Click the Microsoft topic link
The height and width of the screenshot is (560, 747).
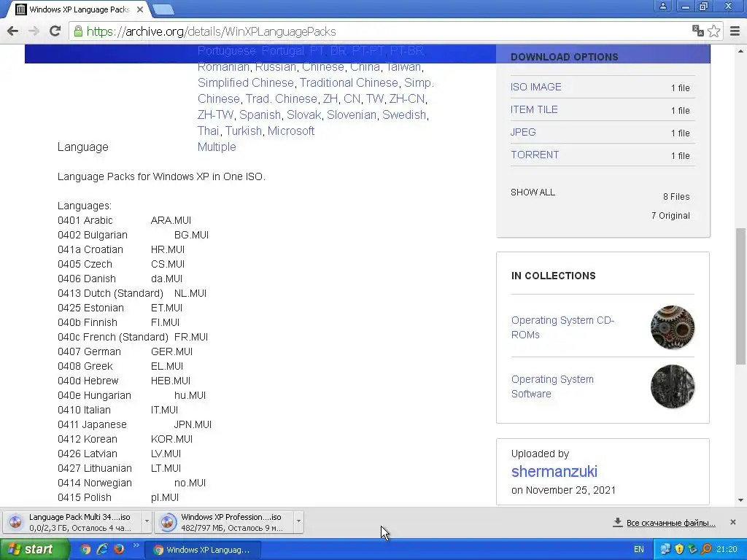(290, 131)
